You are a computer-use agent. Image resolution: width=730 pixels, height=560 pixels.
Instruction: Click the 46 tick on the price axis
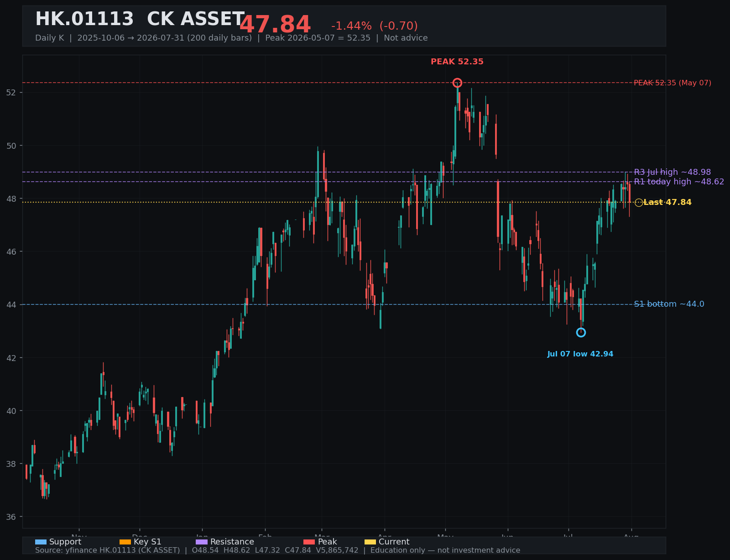(10, 251)
